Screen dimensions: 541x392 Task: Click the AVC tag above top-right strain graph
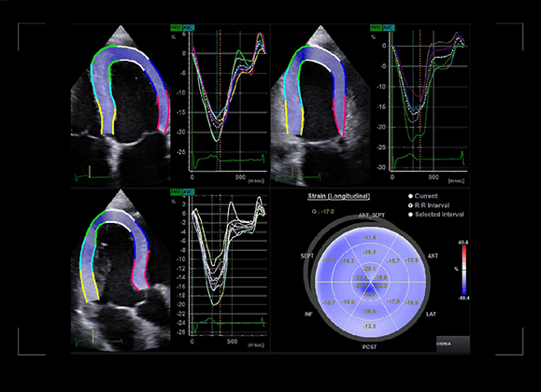click(x=389, y=28)
